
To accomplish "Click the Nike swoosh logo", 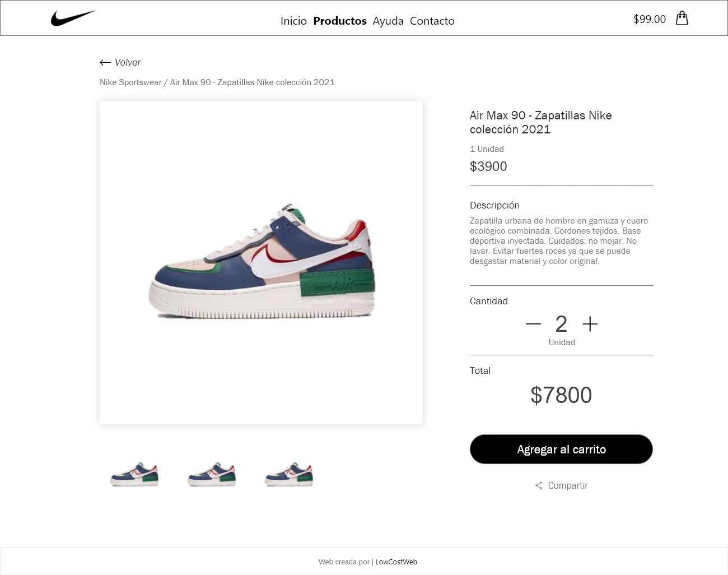I will [73, 18].
